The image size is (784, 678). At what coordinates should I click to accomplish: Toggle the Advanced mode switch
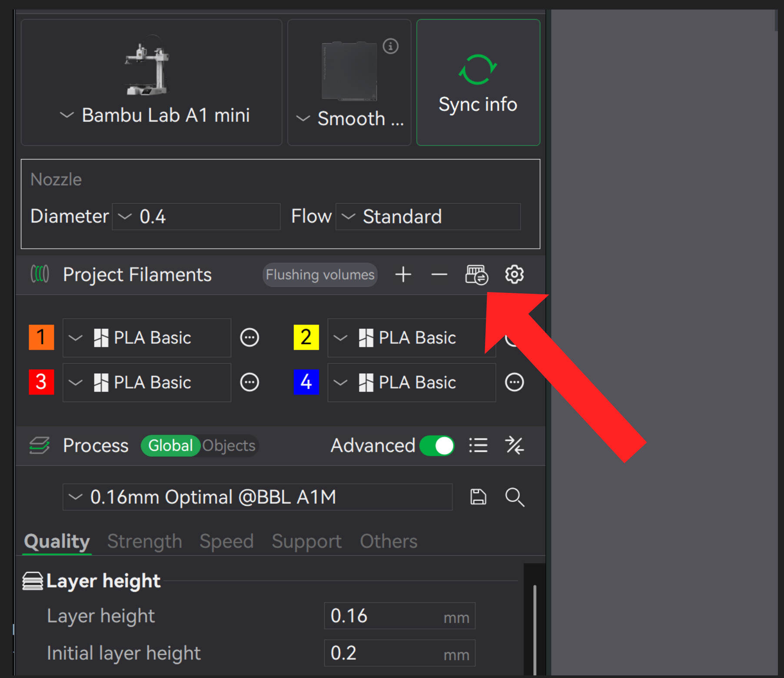click(x=437, y=445)
